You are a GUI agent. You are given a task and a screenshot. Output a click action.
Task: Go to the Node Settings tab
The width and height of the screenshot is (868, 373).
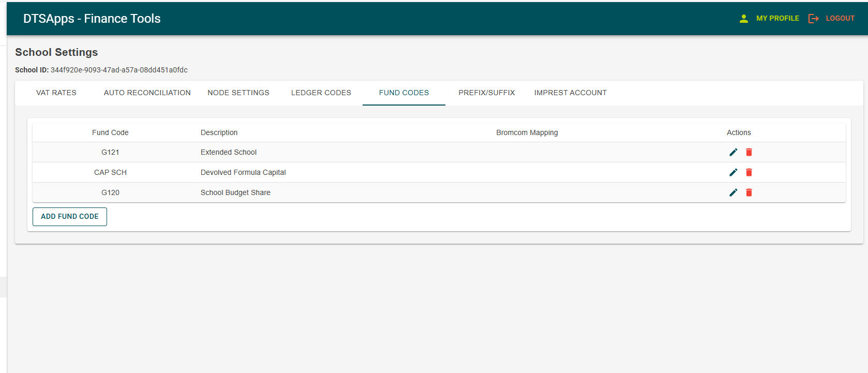coord(238,93)
